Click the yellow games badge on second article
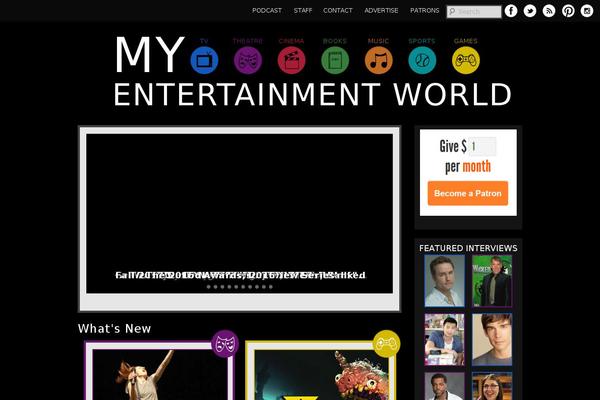Viewport: 600px width, 400px height. coord(386,344)
